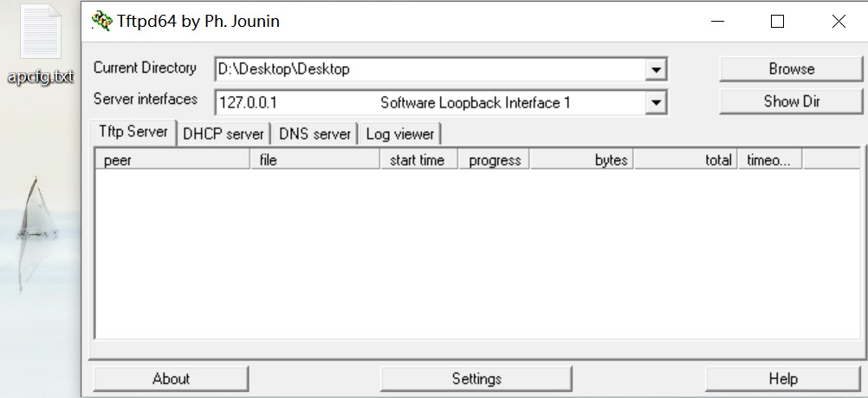
Task: Sort by the peer column header
Action: 172,160
